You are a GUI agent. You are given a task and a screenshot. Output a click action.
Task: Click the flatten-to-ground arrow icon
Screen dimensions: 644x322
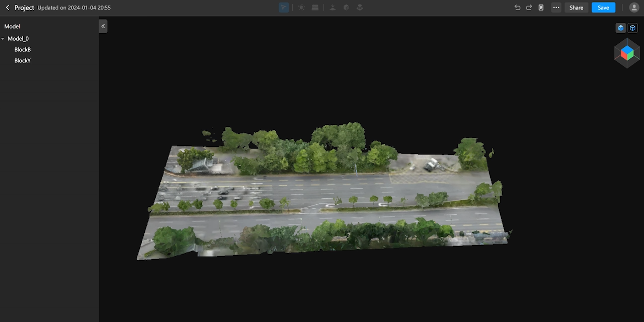pos(333,8)
